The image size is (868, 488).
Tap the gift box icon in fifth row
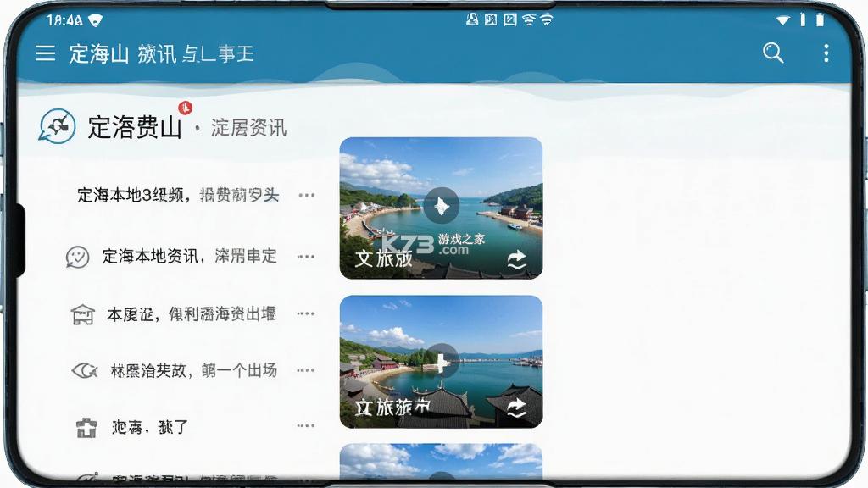pyautogui.click(x=86, y=428)
